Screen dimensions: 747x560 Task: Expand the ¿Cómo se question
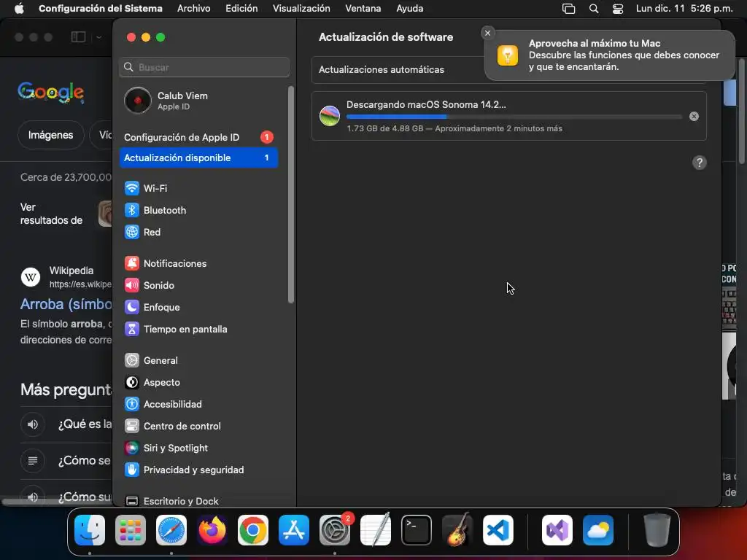66,461
